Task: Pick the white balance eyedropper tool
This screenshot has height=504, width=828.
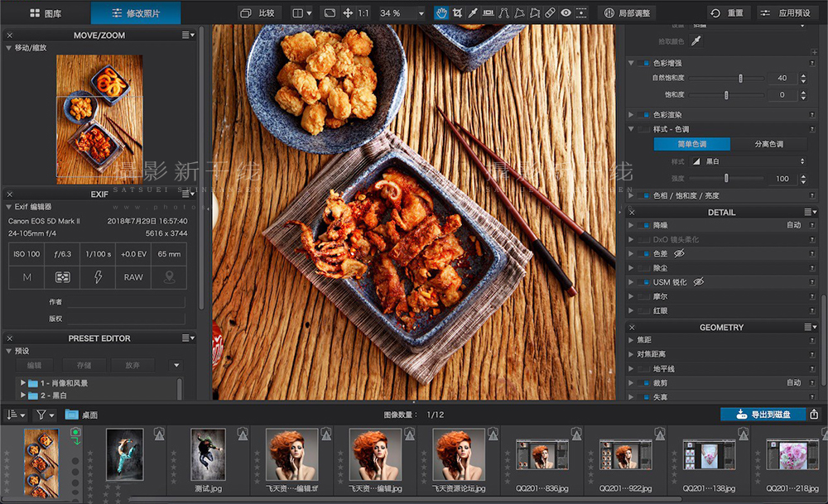Action: click(x=473, y=13)
